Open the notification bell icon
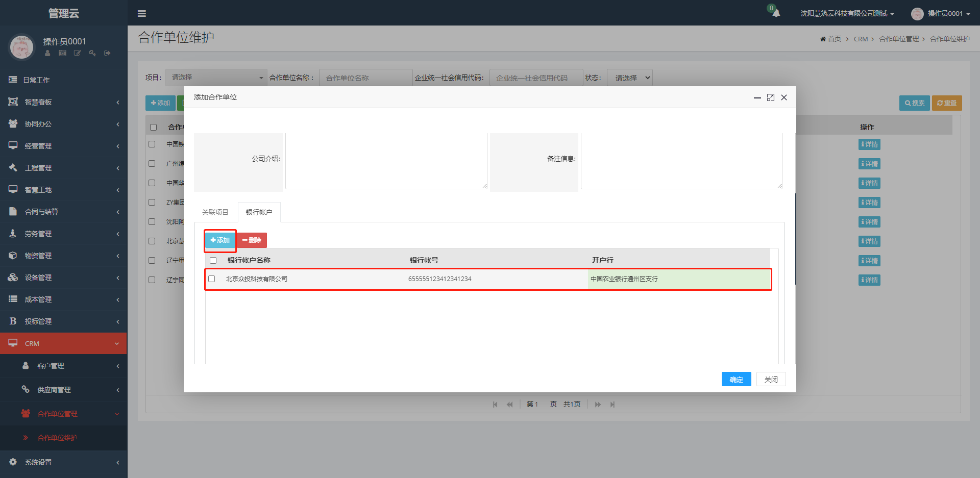 click(x=776, y=13)
